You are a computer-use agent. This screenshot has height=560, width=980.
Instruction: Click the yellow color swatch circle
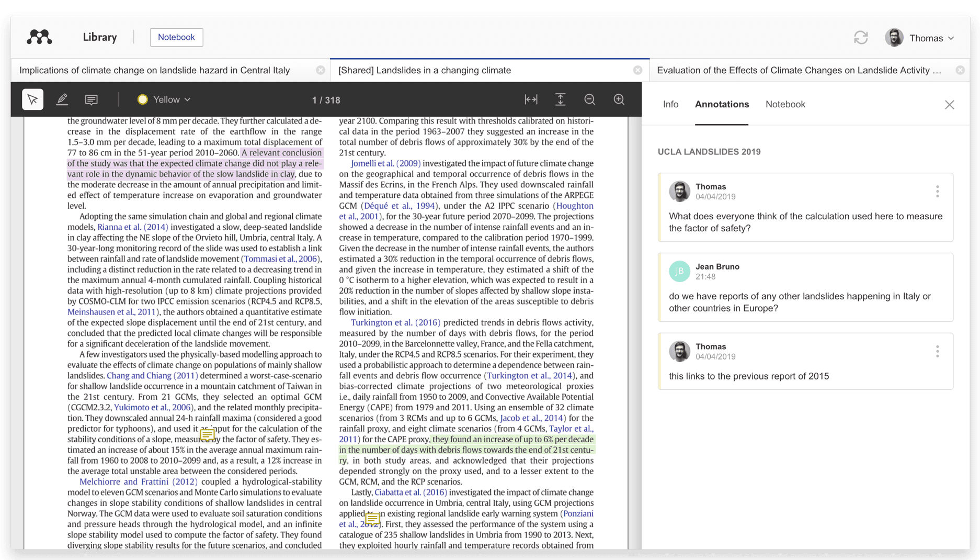(x=142, y=99)
